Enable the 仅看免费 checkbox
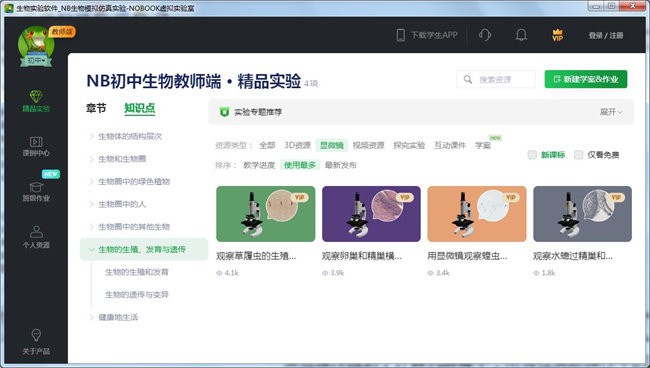Image resolution: width=650 pixels, height=368 pixels. (579, 155)
